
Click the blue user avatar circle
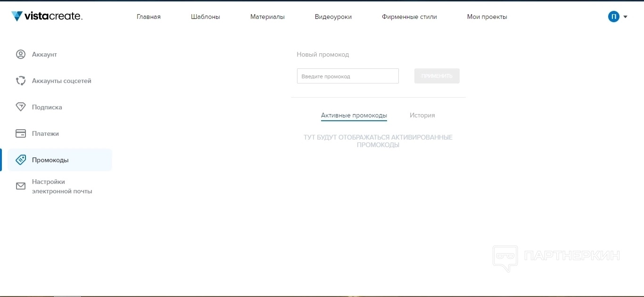pyautogui.click(x=613, y=16)
